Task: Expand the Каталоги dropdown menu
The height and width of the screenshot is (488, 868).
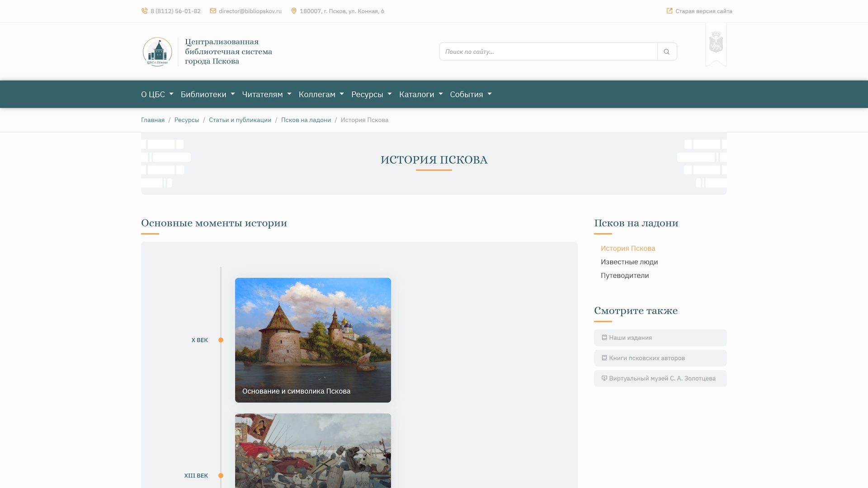Action: click(421, 94)
